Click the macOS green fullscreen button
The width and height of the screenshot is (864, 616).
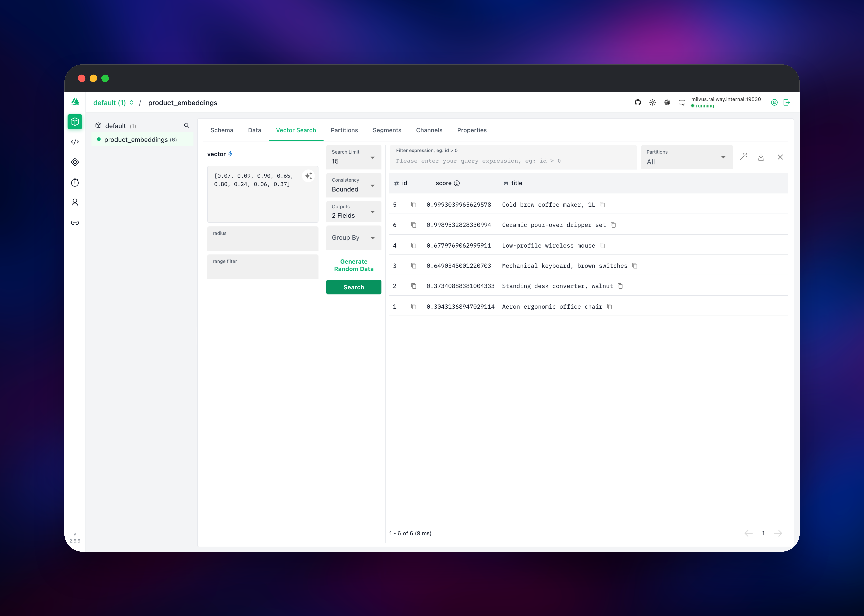(105, 78)
